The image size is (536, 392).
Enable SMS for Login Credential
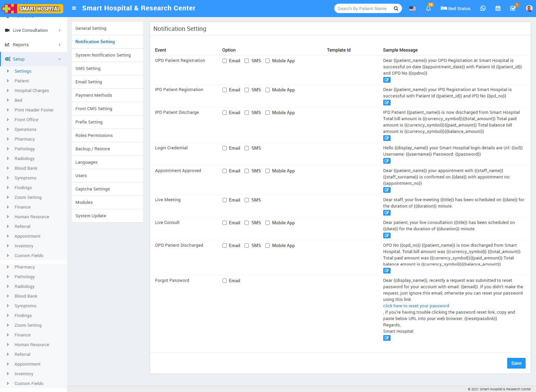coord(247,148)
